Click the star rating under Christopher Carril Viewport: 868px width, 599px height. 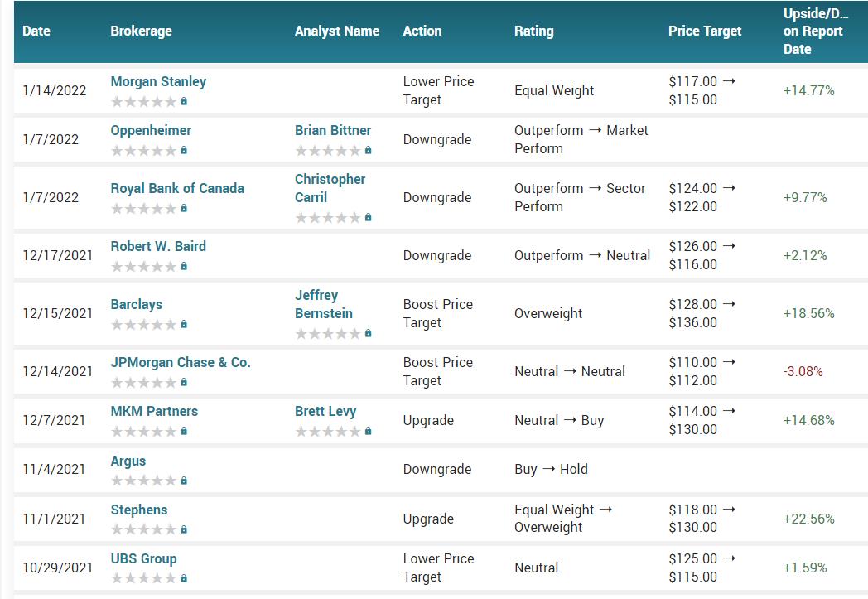(x=328, y=218)
